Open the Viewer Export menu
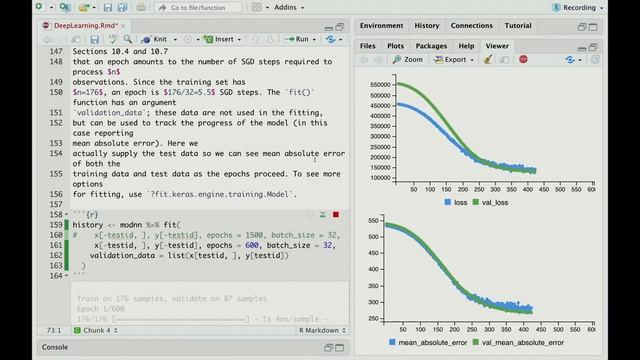This screenshot has height=360, width=640. point(454,60)
